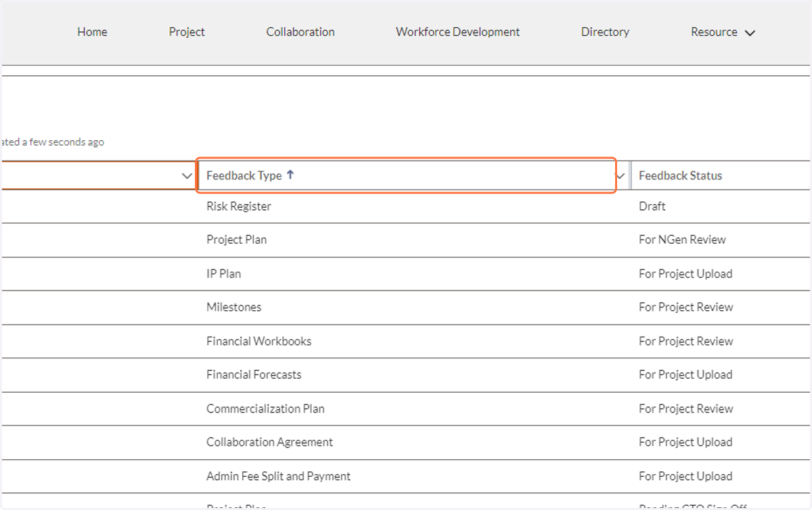Sort by Feedback Status column header
Image resolution: width=812 pixels, height=510 pixels.
pyautogui.click(x=680, y=175)
